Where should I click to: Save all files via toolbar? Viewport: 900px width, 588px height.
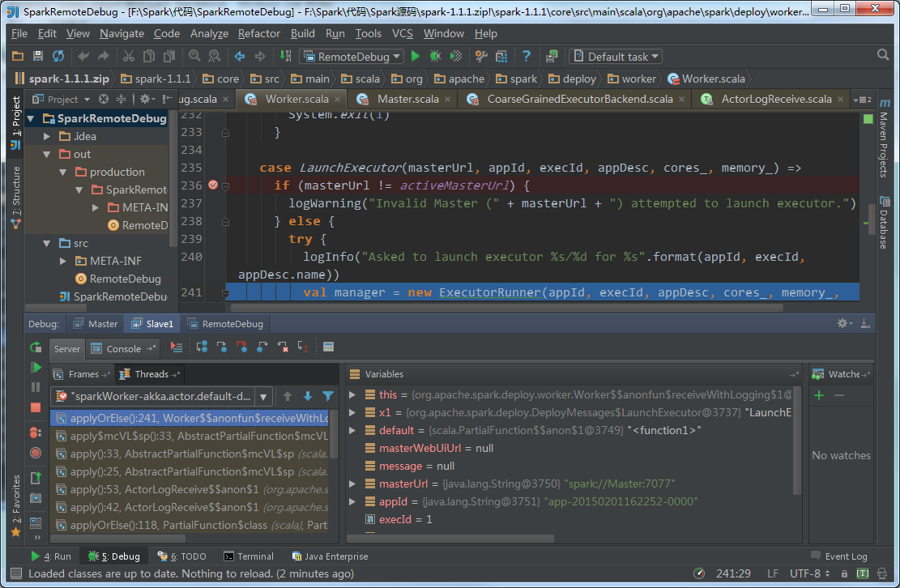pyautogui.click(x=38, y=56)
